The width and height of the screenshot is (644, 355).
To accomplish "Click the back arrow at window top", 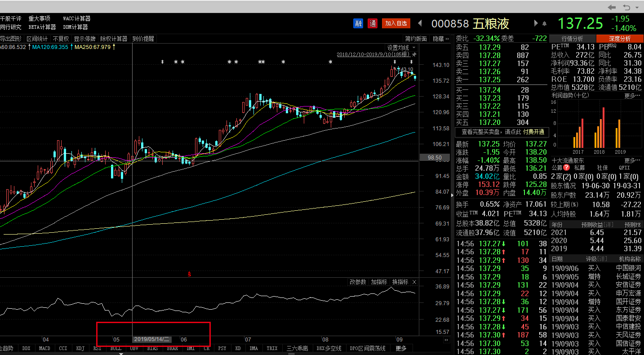I will coord(612,7).
